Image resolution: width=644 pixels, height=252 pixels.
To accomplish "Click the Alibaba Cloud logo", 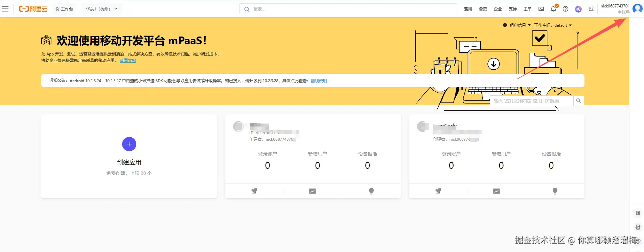I will pyautogui.click(x=33, y=9).
